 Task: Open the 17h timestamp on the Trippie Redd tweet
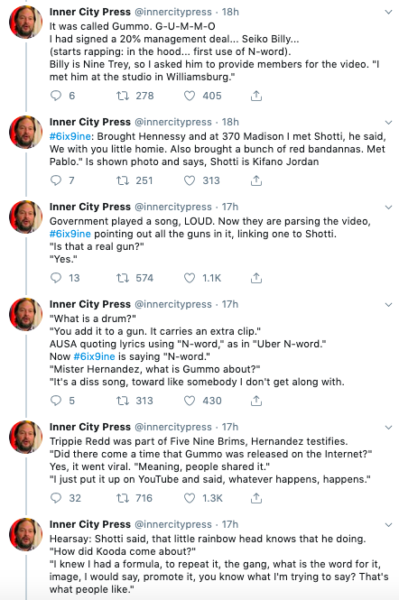[230, 427]
